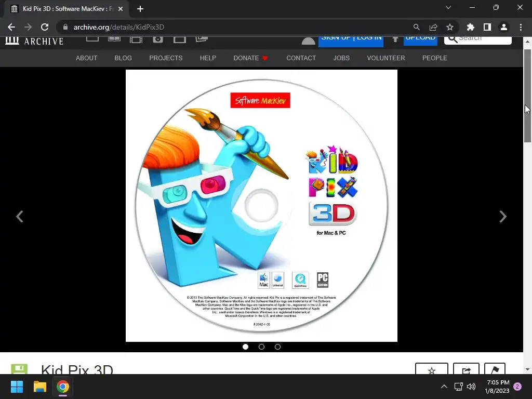Reload the archive.org page

[x=45, y=27]
